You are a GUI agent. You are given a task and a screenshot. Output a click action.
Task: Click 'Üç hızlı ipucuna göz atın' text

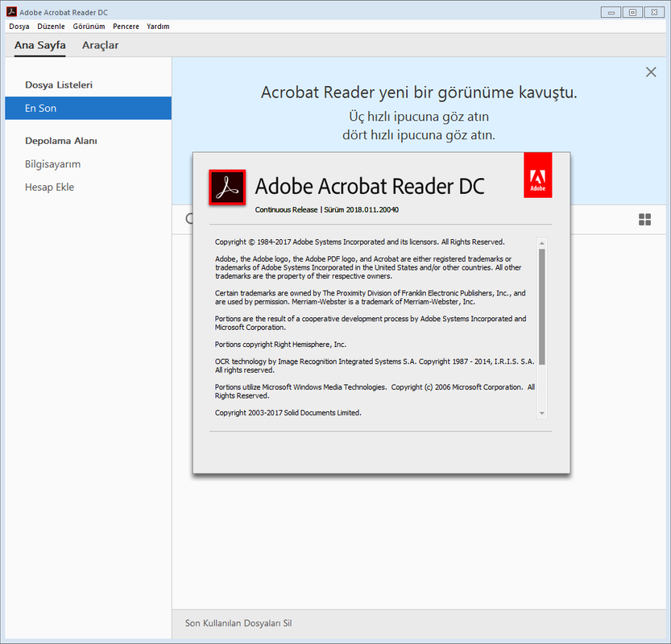click(419, 116)
